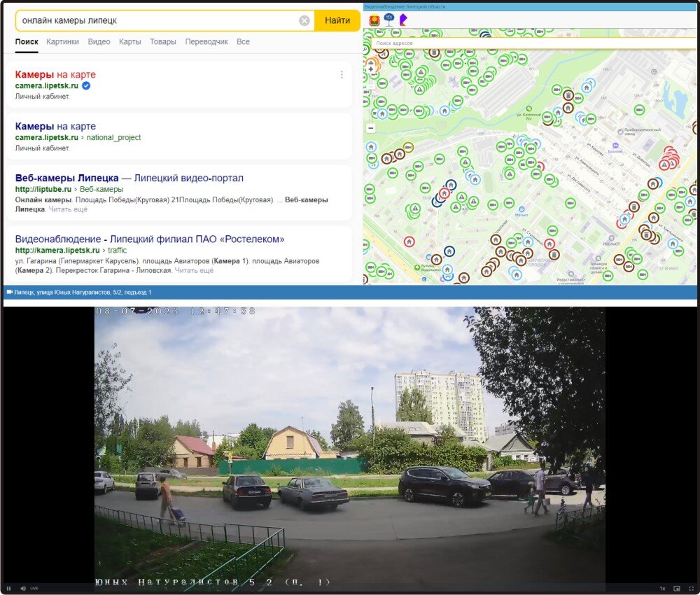Open the Карты tab in Yandex search
Screen dimensions: 700x595
(130, 42)
